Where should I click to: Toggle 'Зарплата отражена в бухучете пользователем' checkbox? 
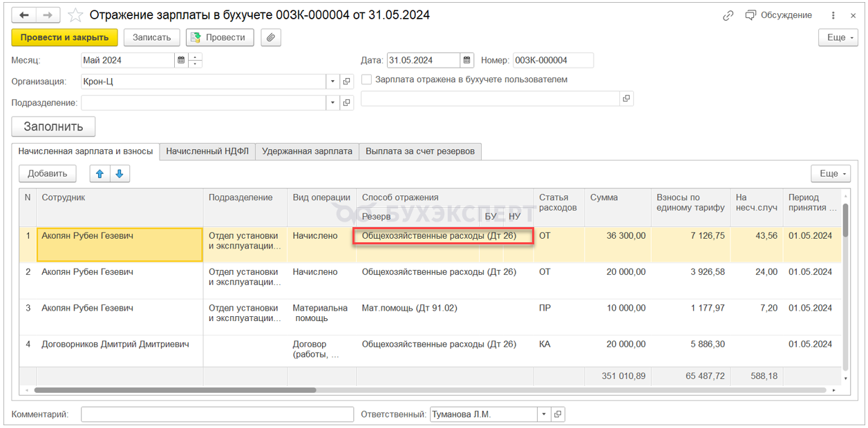click(x=367, y=79)
